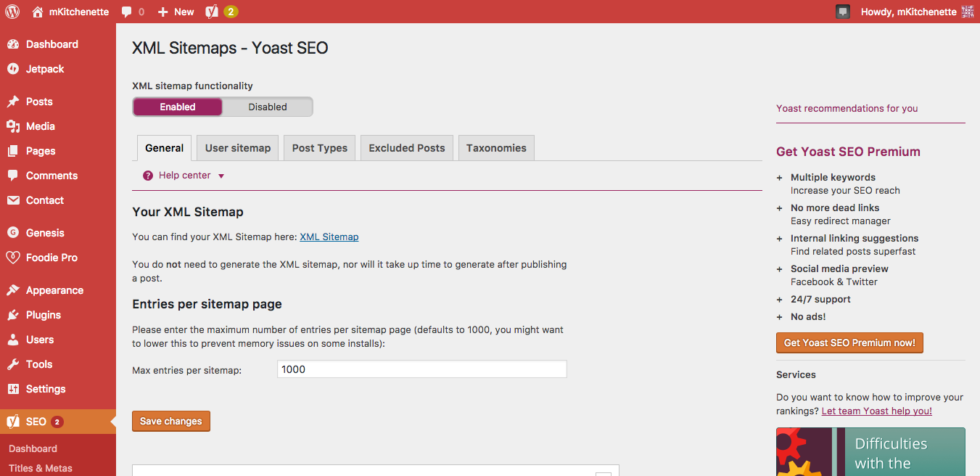Expand Multiple keywords plus item
Image resolution: width=980 pixels, height=476 pixels.
point(780,178)
